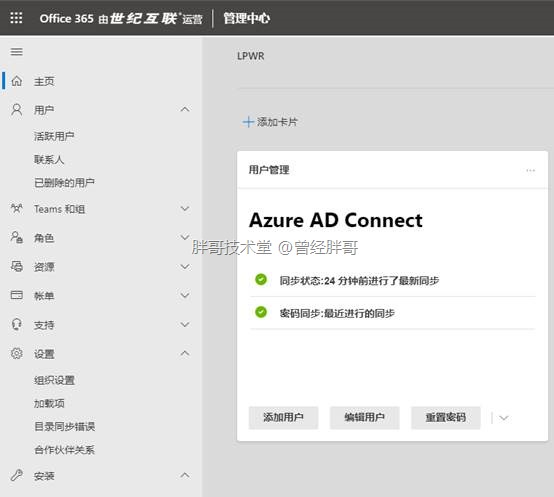Click the Office 365 世纪互联 logo text
The image size is (554, 497).
(121, 18)
